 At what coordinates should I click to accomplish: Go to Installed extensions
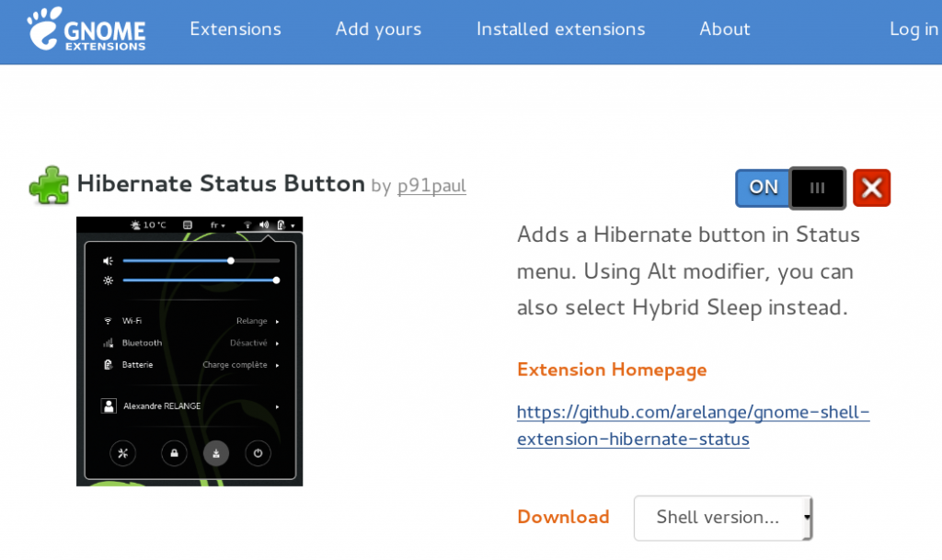coord(560,29)
